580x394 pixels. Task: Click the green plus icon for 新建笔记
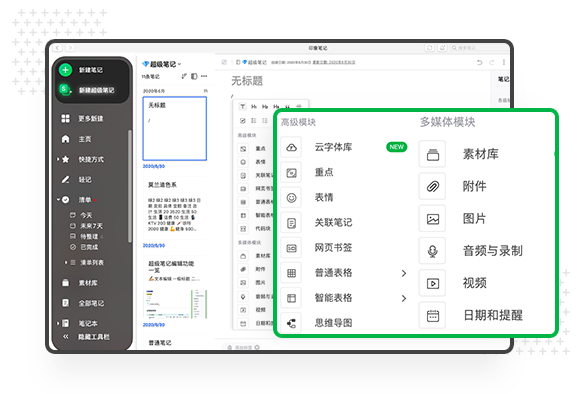tap(65, 70)
